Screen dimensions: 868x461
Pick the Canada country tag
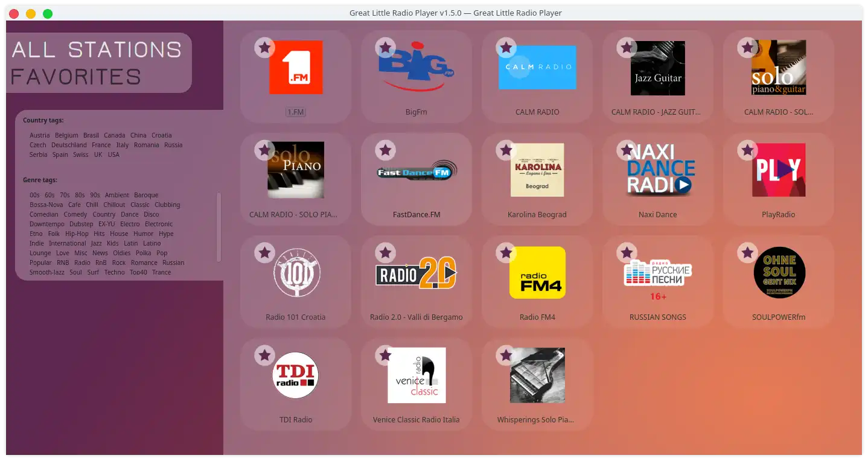tap(115, 135)
